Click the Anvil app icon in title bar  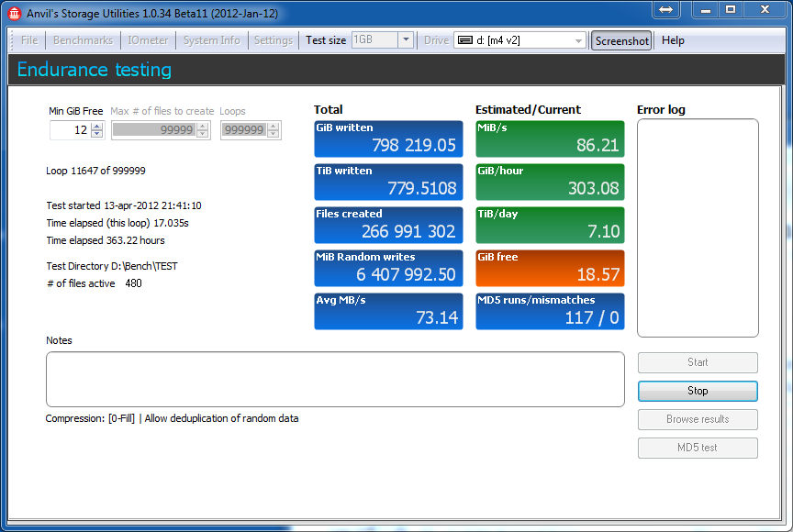(14, 14)
